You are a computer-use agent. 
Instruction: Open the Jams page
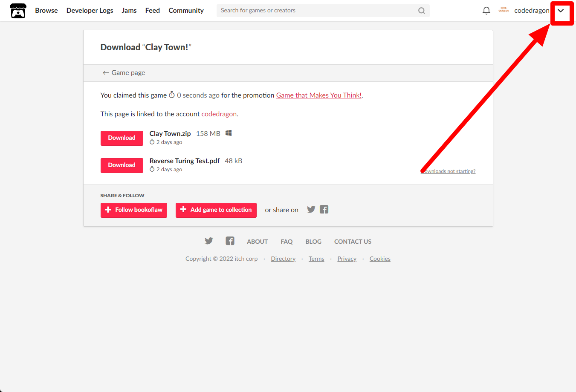click(x=129, y=11)
